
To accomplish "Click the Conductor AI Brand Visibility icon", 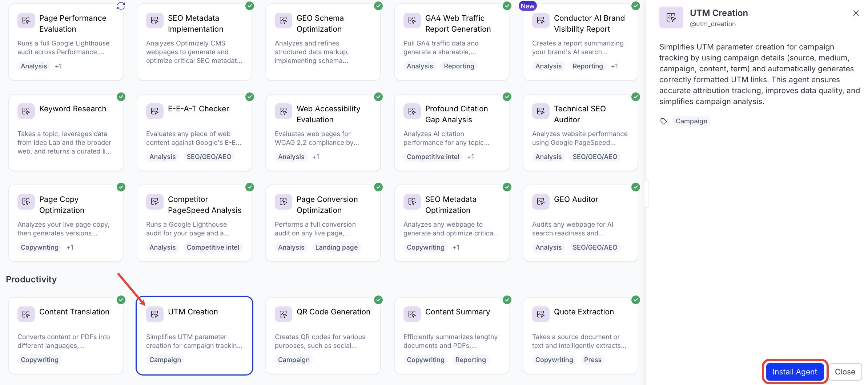I will click(x=541, y=20).
